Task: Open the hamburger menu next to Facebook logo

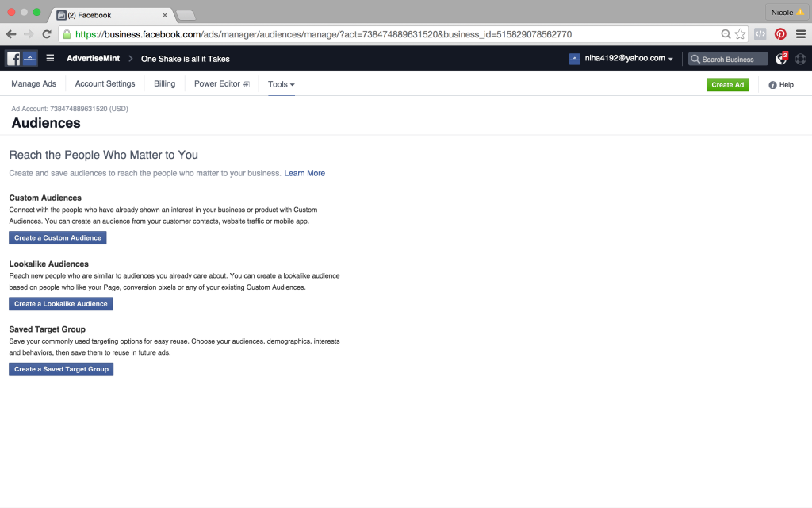Action: pyautogui.click(x=49, y=57)
